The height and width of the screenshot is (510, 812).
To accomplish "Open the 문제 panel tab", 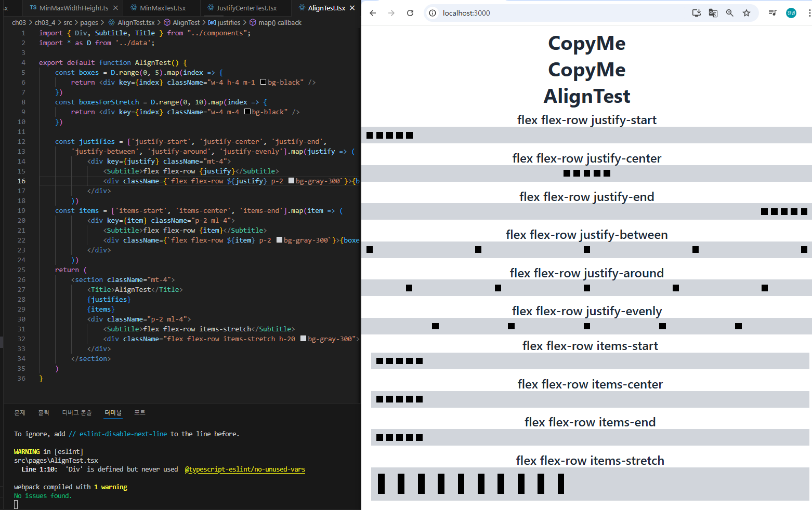I will [x=20, y=412].
